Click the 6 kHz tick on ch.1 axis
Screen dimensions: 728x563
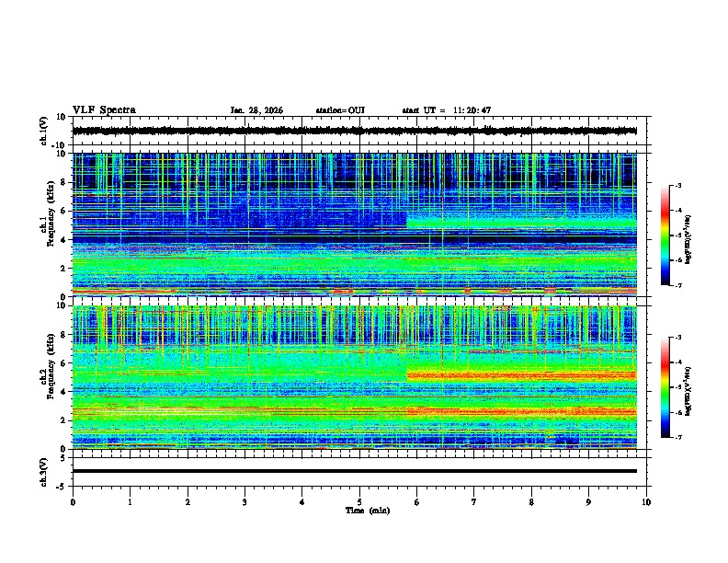pos(63,211)
